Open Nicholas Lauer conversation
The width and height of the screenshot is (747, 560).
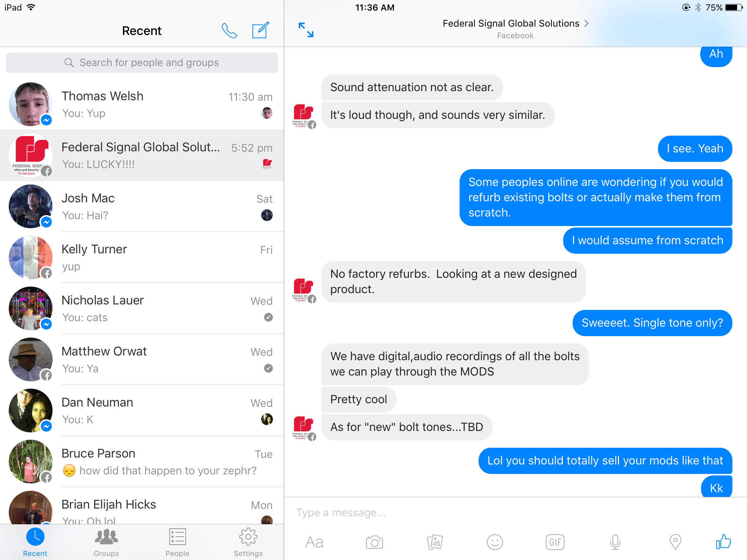142,308
